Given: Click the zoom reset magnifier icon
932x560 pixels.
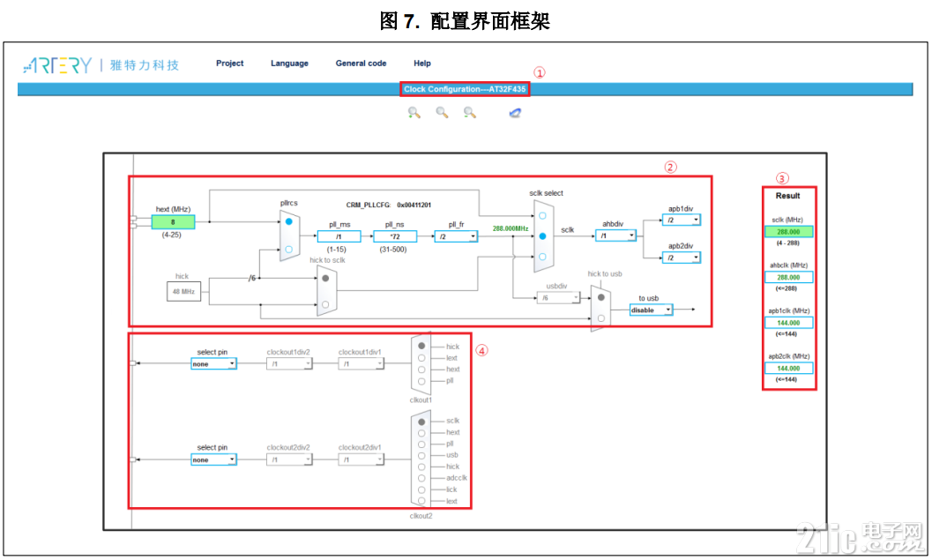Looking at the screenshot, I should [442, 112].
